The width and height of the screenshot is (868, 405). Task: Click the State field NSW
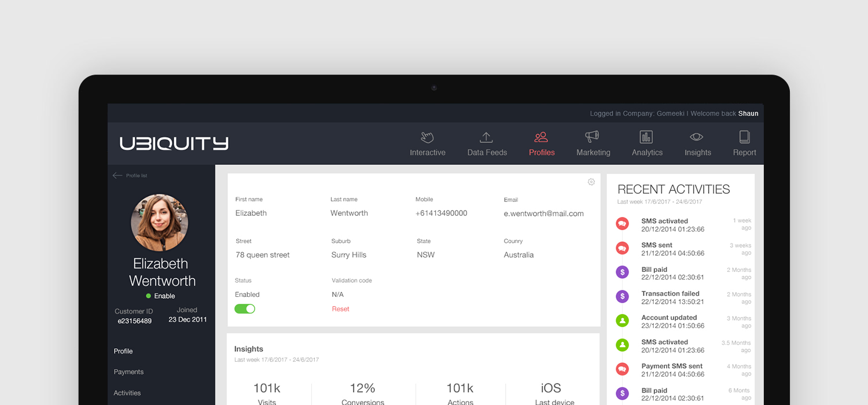[x=426, y=255]
